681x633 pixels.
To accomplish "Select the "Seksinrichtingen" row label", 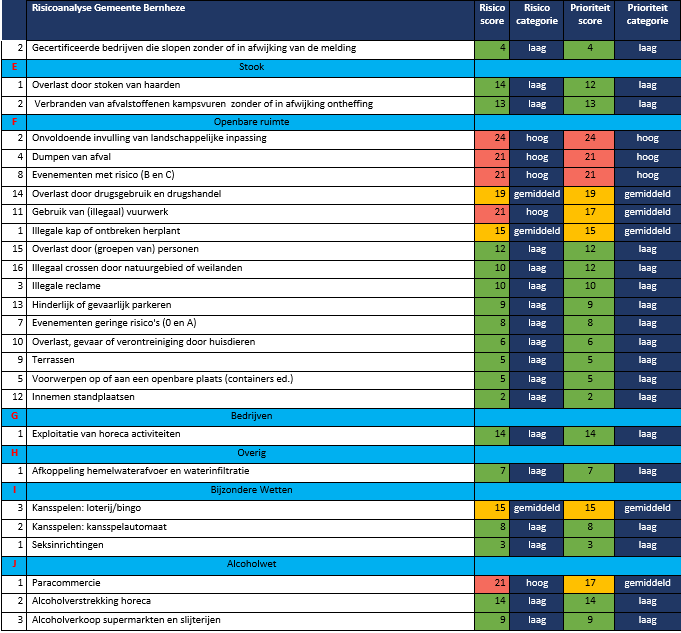I will (x=70, y=545).
